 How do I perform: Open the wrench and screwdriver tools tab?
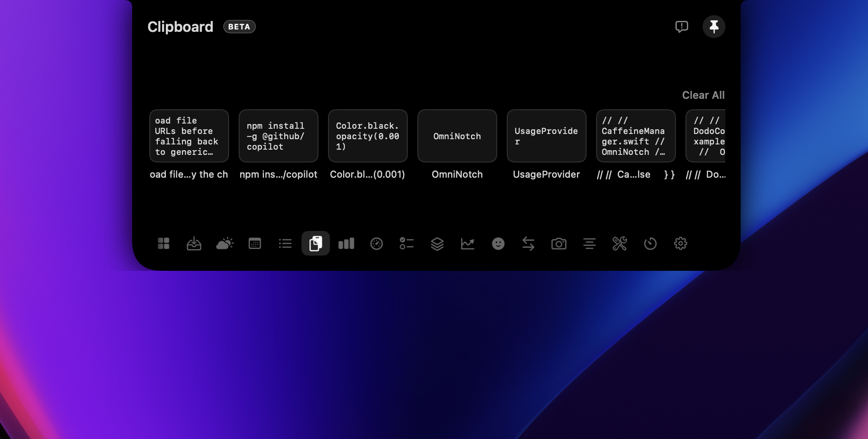(x=620, y=244)
